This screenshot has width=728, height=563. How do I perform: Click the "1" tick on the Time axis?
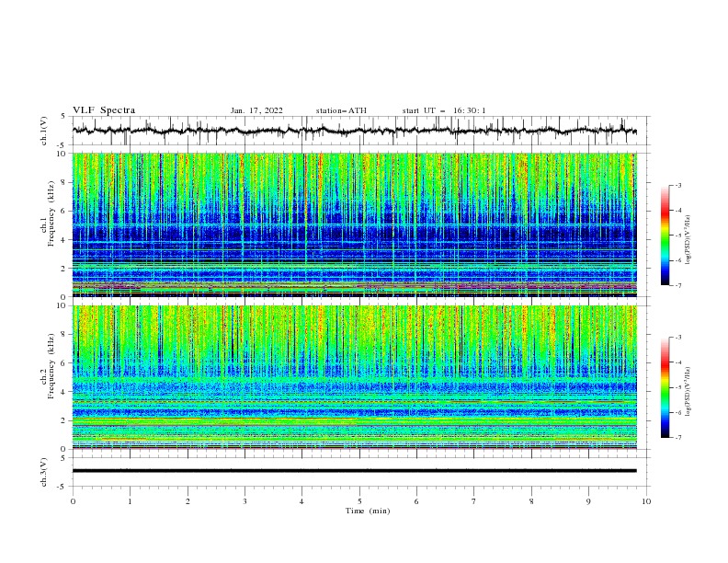click(130, 501)
